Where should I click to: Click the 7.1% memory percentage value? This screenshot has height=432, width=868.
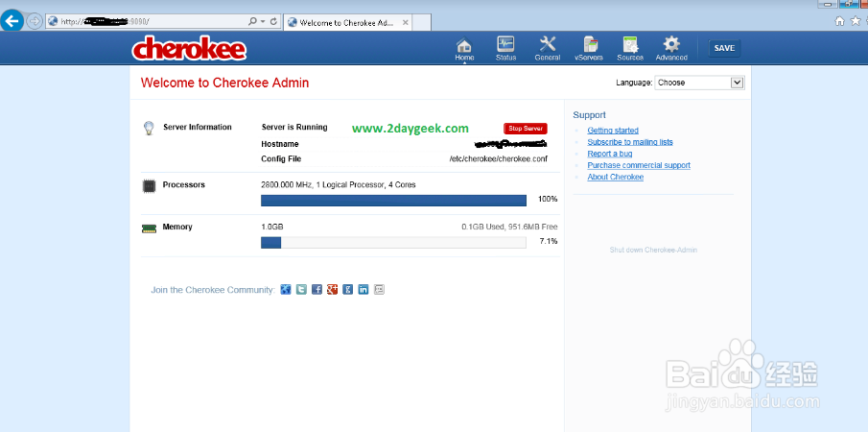pyautogui.click(x=548, y=242)
